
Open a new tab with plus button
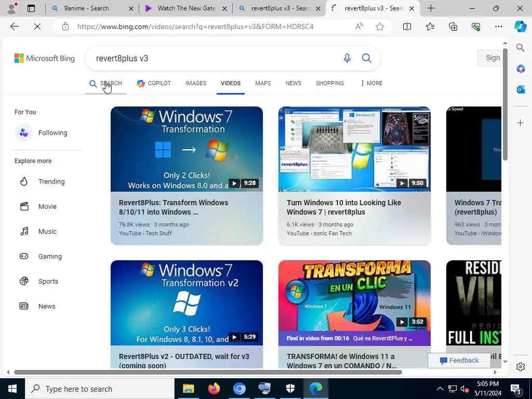(x=431, y=8)
